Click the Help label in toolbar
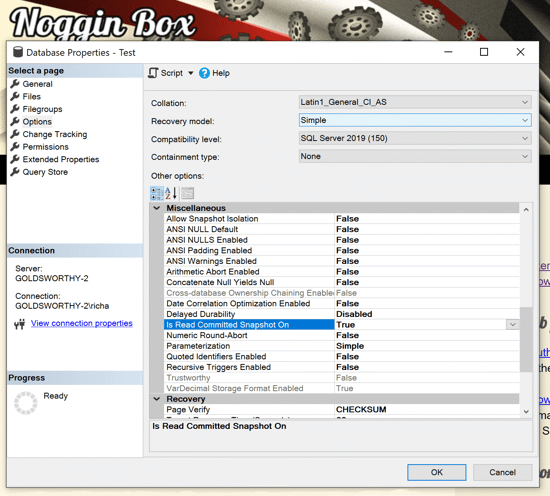 coord(221,73)
